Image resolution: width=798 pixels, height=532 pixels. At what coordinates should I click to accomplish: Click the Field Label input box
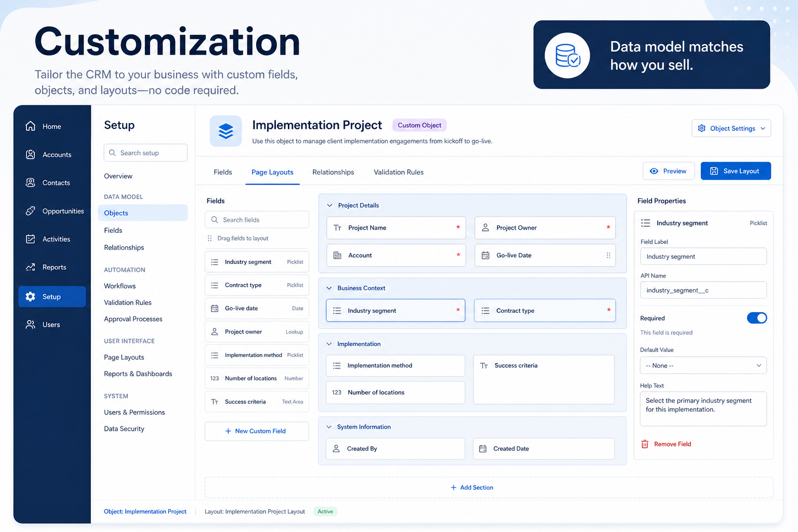click(x=703, y=256)
